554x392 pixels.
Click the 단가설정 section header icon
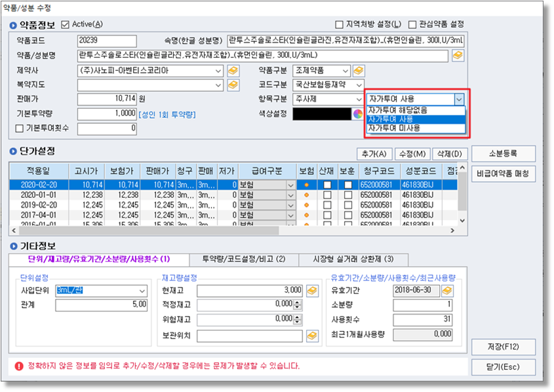tap(14, 152)
